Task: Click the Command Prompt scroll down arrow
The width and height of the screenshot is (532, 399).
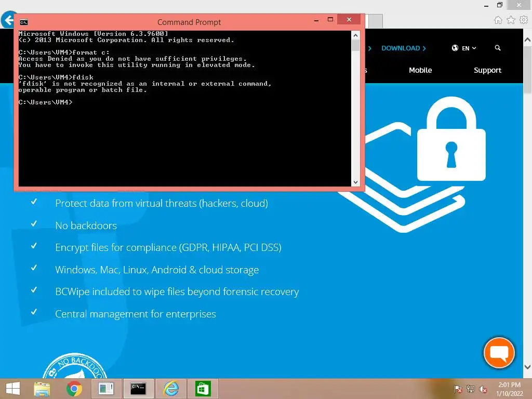Action: pyautogui.click(x=355, y=182)
